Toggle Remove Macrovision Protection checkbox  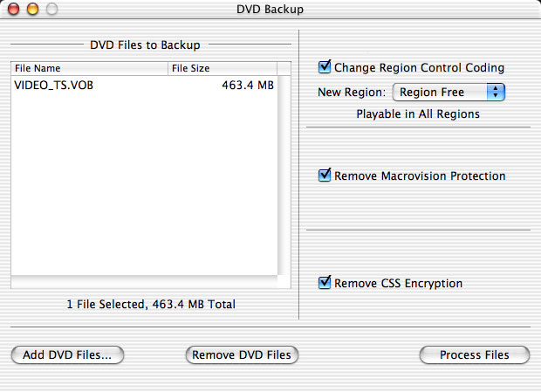point(325,175)
